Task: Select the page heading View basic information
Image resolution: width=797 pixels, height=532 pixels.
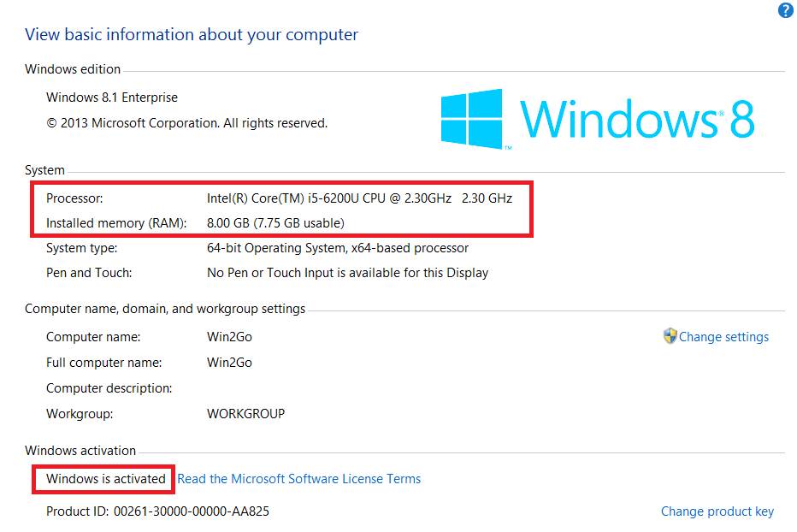Action: coord(191,34)
